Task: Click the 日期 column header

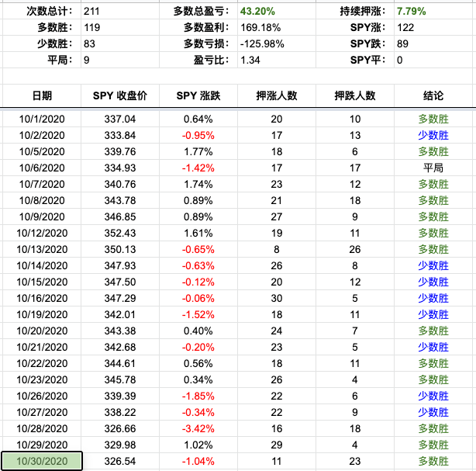Action: click(x=42, y=95)
